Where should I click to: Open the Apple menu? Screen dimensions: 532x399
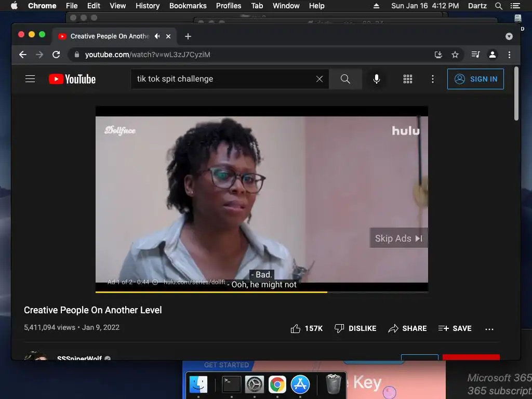coord(14,6)
